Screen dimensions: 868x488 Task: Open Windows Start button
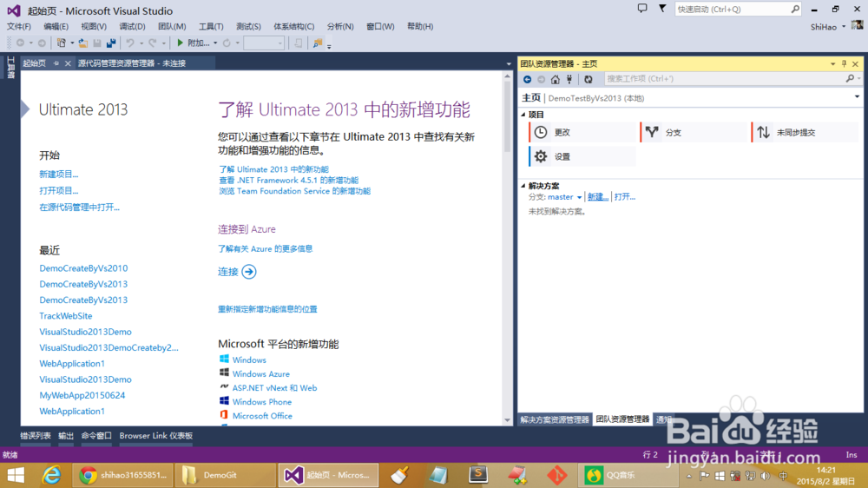pyautogui.click(x=16, y=475)
